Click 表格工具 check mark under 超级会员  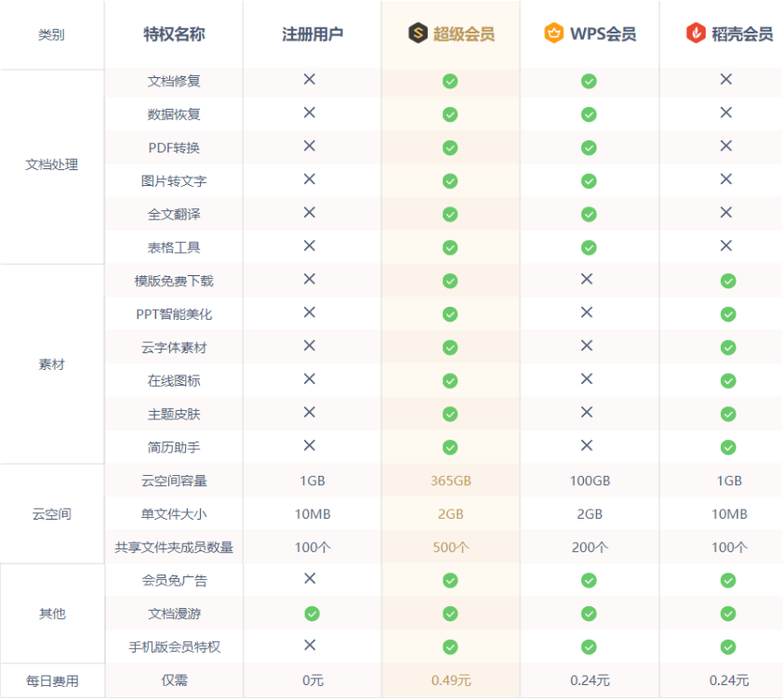tap(450, 247)
